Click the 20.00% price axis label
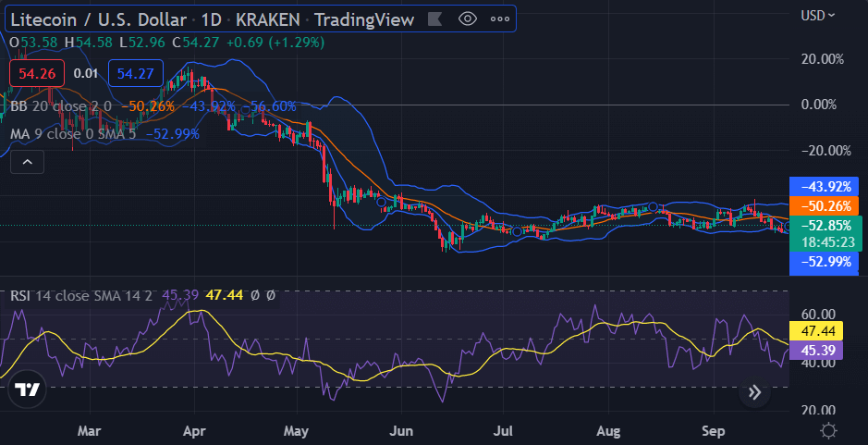The image size is (868, 445). (822, 58)
